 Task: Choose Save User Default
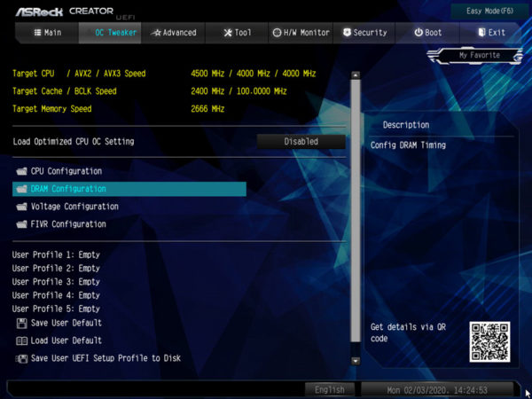[66, 323]
